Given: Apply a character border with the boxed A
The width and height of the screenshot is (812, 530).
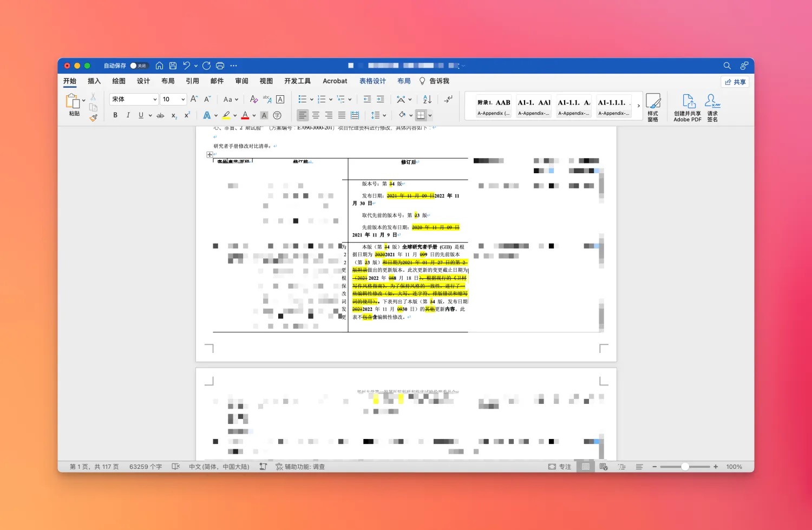Looking at the screenshot, I should point(280,99).
